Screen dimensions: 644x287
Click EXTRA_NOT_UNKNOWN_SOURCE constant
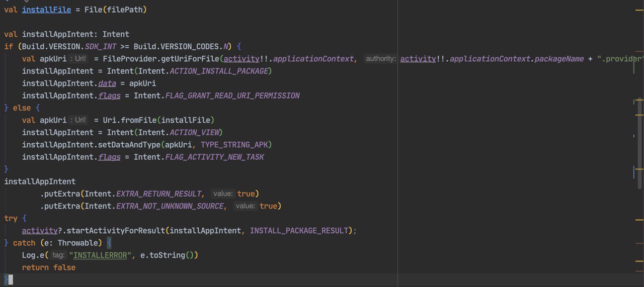click(x=170, y=206)
